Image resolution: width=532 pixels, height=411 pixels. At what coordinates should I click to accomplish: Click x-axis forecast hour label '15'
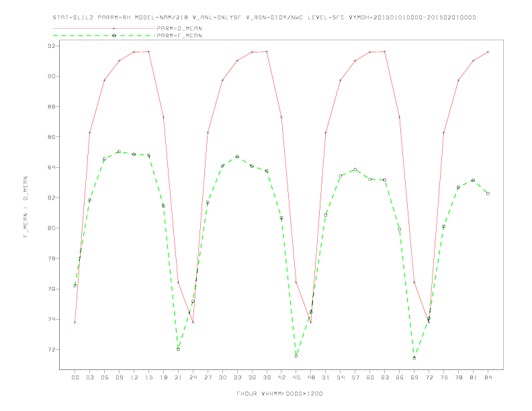148,377
